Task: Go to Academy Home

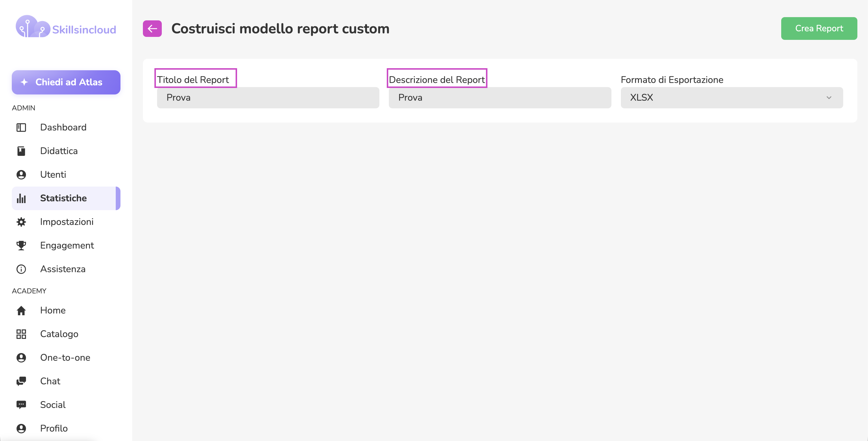Action: tap(66, 310)
